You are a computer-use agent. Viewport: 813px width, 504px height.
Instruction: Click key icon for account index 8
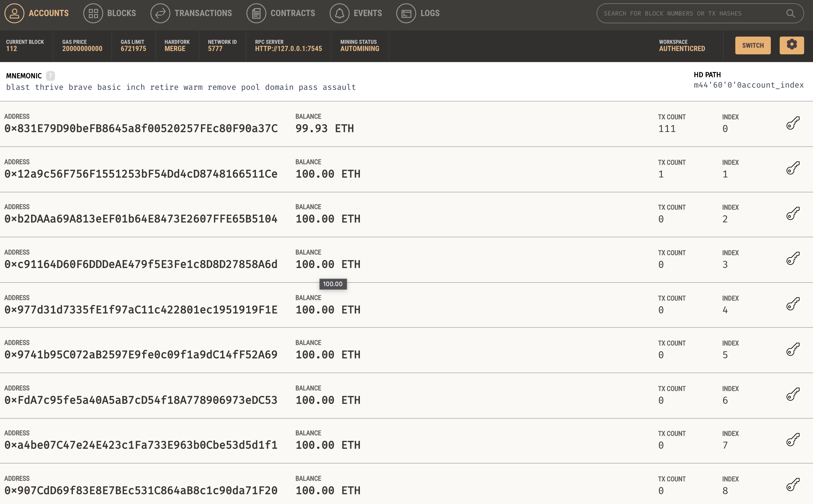coord(793,485)
